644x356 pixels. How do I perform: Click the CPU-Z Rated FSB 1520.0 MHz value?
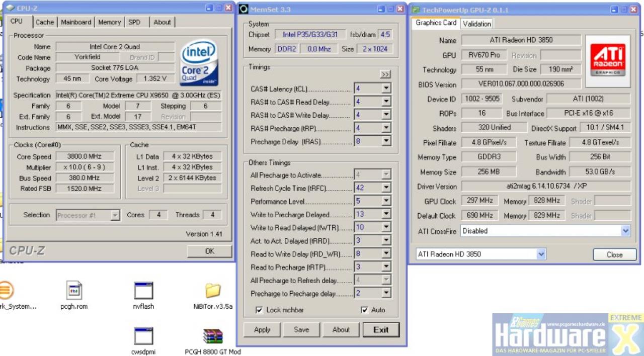tap(85, 189)
